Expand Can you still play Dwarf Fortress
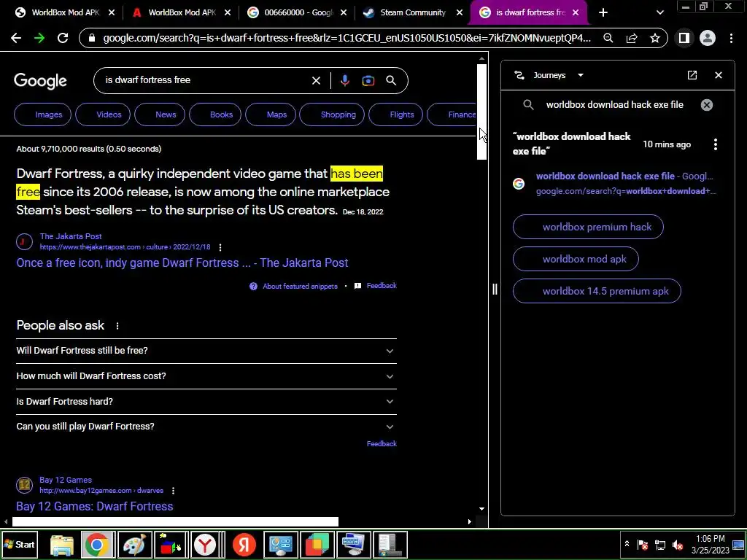Image resolution: width=747 pixels, height=560 pixels. pyautogui.click(x=206, y=427)
